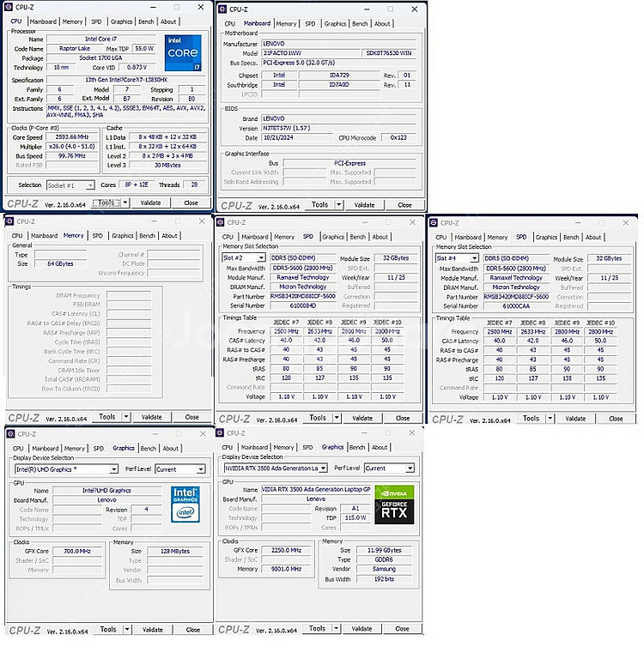Click Validate in the Slot #2 SPD window
This screenshot has width=644, height=671.
(362, 418)
